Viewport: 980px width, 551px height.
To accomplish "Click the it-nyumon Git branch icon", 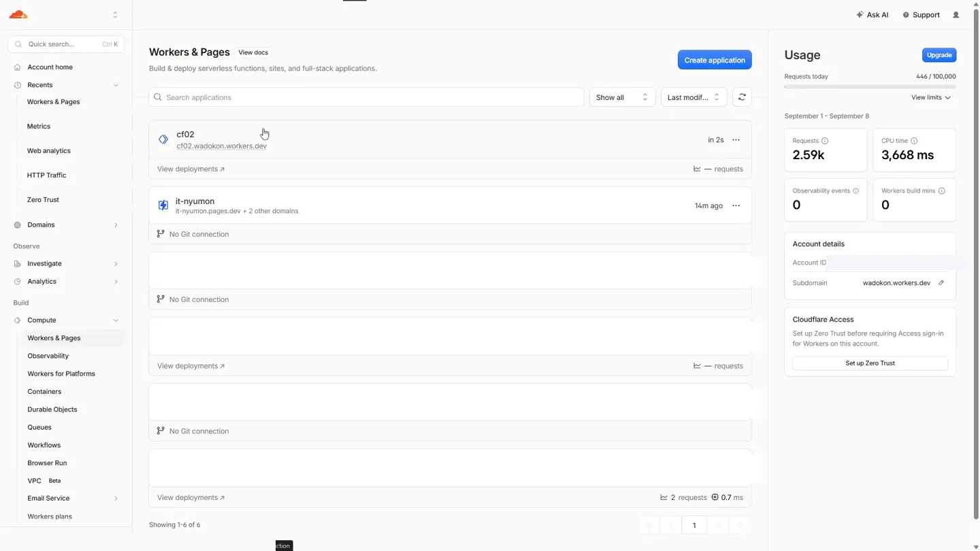I will tap(161, 234).
